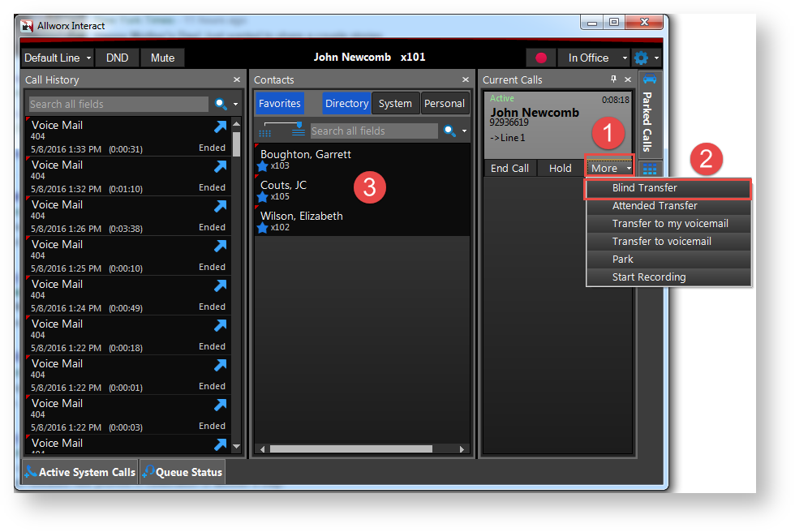Screen dimensions: 795x532
Task: Toggle the Mute button
Action: click(162, 58)
